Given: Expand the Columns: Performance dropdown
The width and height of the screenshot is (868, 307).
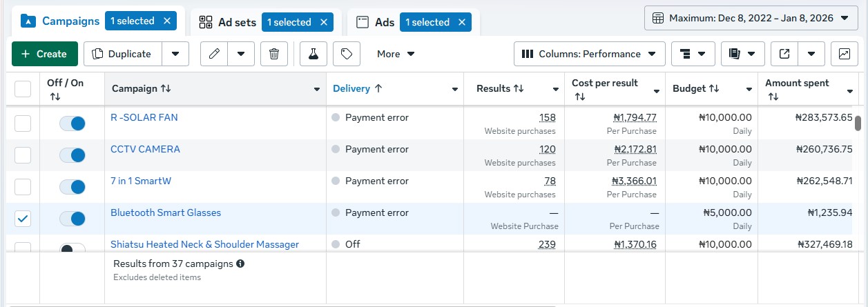Looking at the screenshot, I should tap(589, 54).
